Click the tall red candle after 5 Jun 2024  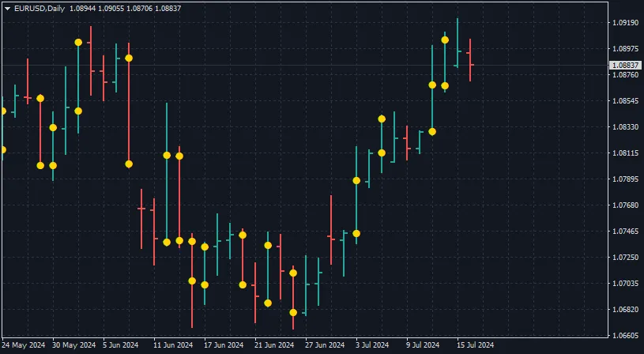pyautogui.click(x=129, y=111)
